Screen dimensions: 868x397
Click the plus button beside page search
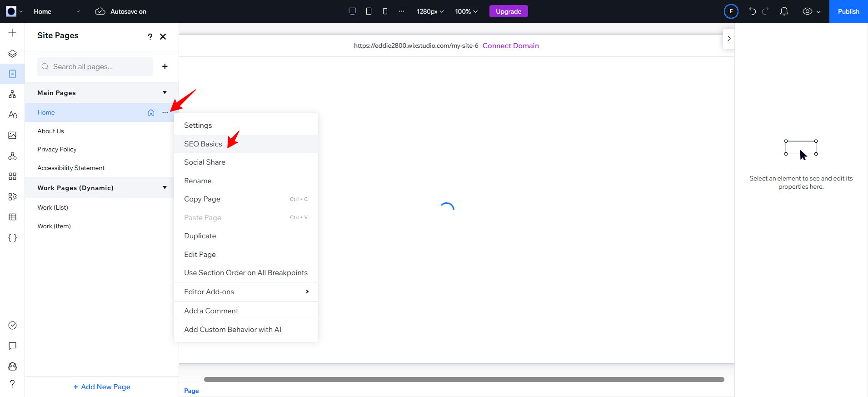point(165,66)
